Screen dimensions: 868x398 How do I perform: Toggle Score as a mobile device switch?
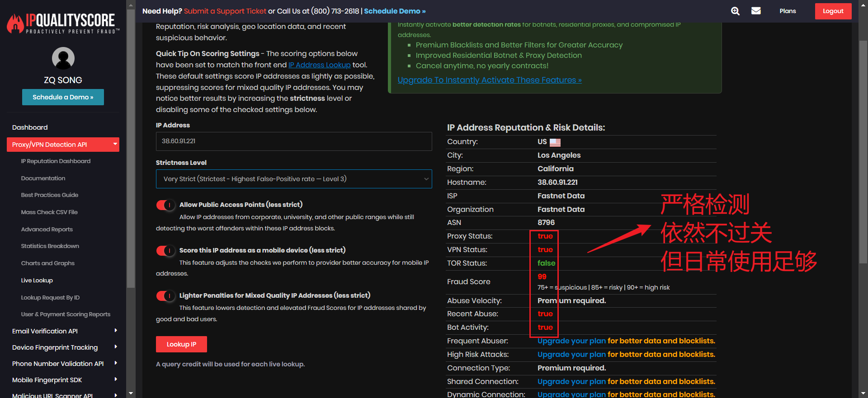click(165, 251)
